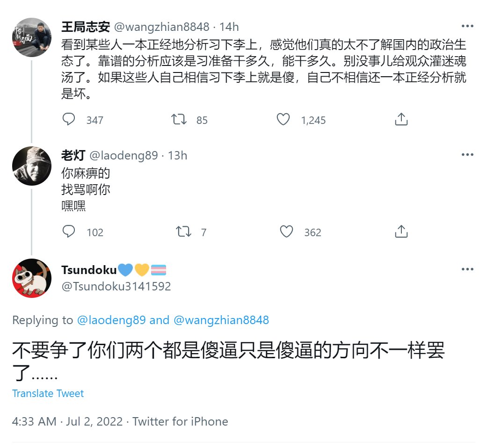487x448 pixels.
Task: Open @laodeng89 mention in reply line
Action: (x=110, y=320)
